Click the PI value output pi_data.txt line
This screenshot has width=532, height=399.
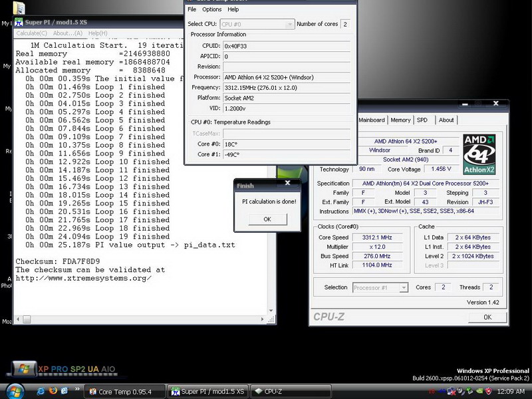pos(130,245)
